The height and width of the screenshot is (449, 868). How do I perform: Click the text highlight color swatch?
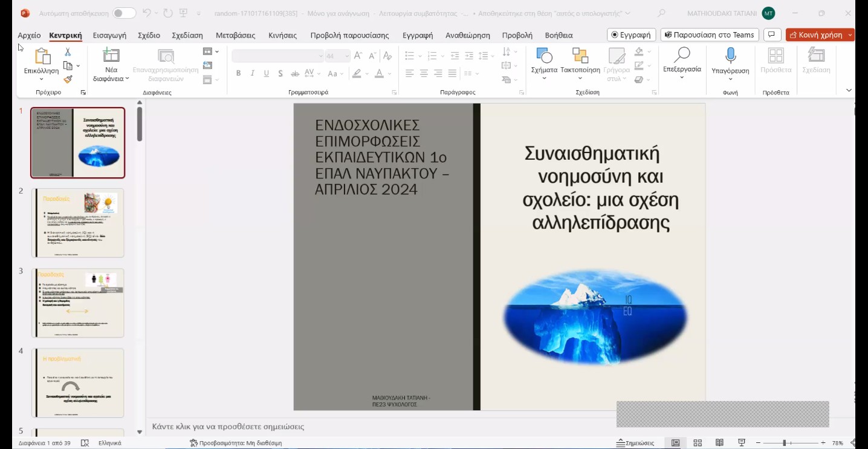coord(357,73)
